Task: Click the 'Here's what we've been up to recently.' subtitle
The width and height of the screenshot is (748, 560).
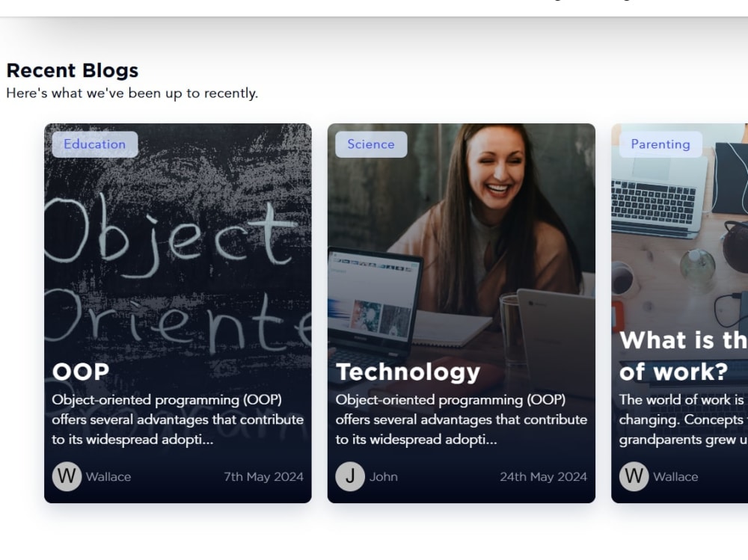Action: click(x=132, y=93)
